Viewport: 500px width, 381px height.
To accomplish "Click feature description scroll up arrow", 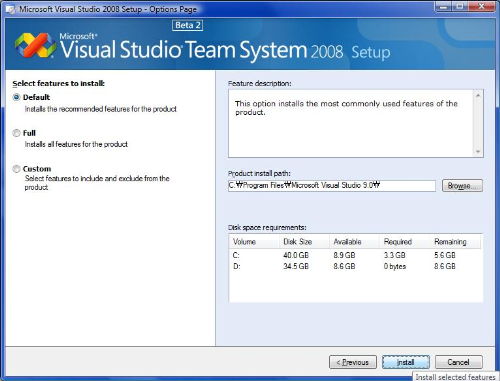I will [x=478, y=96].
